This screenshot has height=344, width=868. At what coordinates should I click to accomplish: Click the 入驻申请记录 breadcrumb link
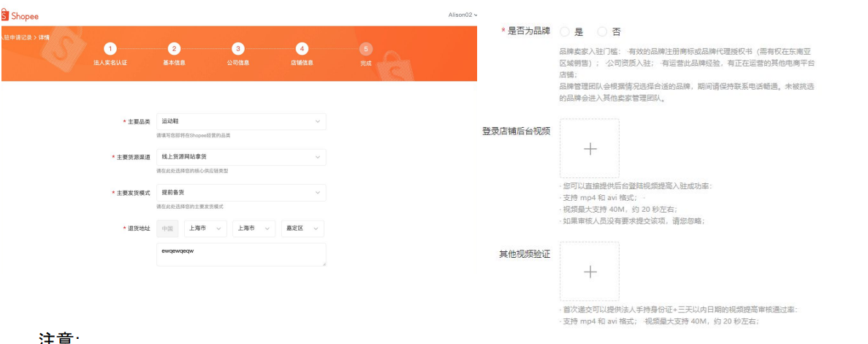[17, 37]
